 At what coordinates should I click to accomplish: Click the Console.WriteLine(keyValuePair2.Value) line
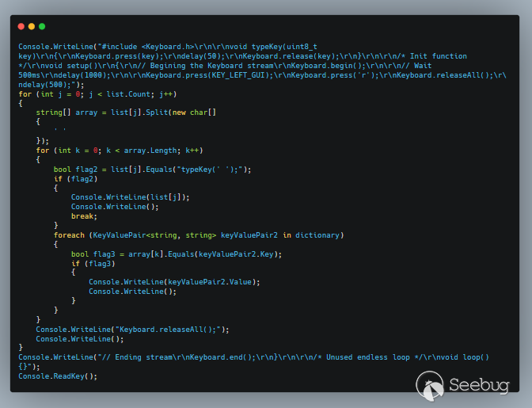(174, 282)
